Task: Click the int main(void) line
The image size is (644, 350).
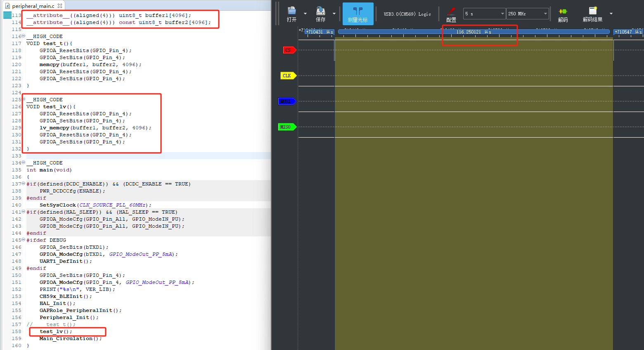Action: 49,170
